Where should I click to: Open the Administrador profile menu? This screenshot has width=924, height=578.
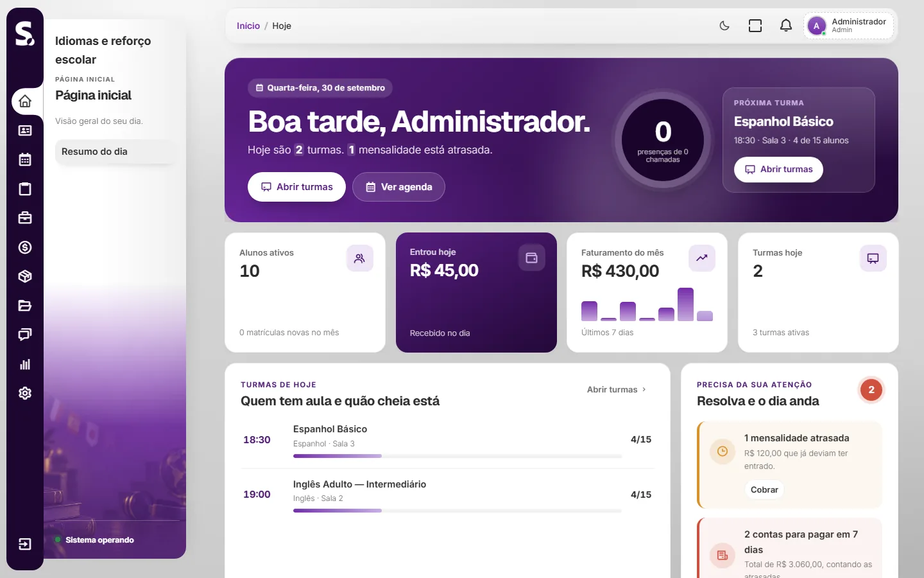[x=849, y=26]
